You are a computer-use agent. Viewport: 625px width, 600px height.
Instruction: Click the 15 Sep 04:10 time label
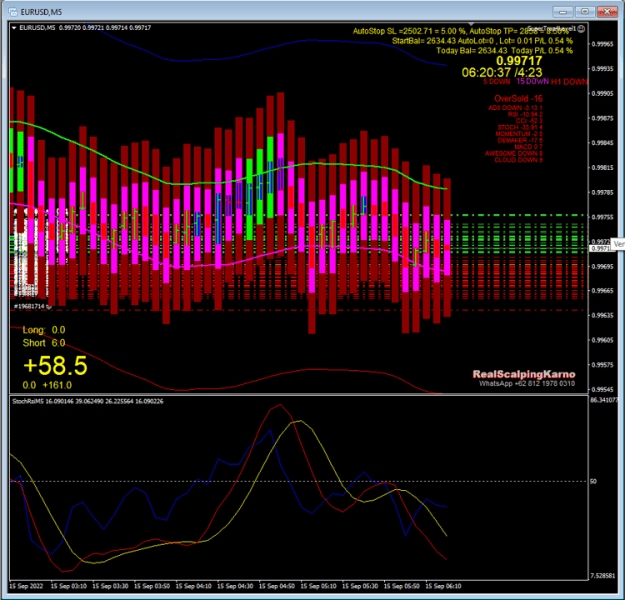[194, 586]
